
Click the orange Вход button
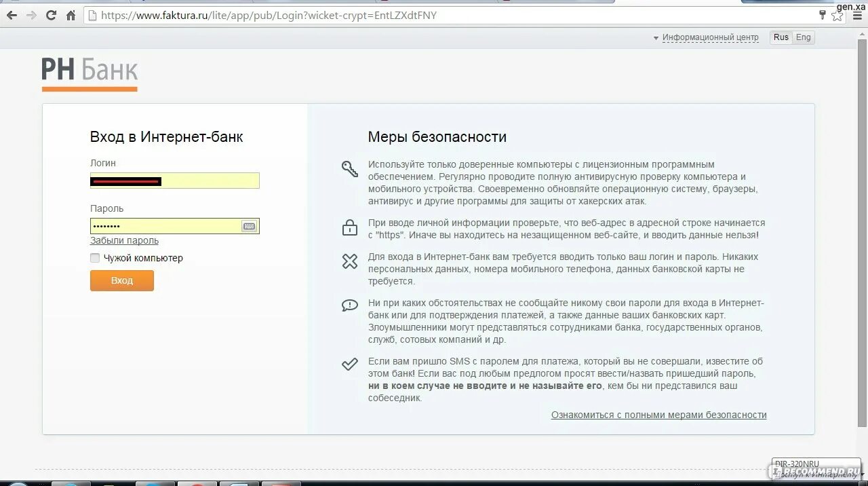pyautogui.click(x=122, y=280)
